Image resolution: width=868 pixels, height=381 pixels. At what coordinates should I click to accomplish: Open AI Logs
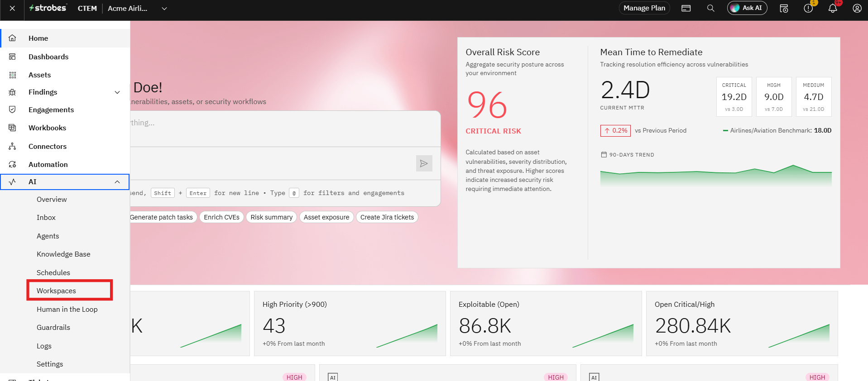44,346
